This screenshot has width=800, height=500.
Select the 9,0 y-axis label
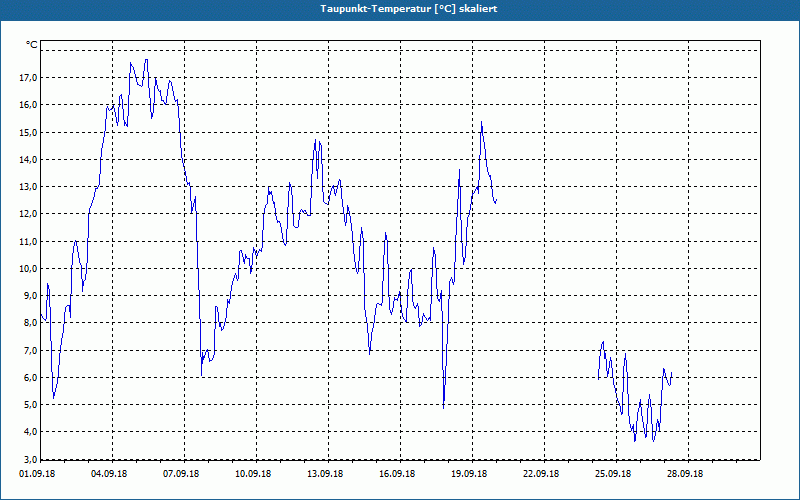pos(30,295)
